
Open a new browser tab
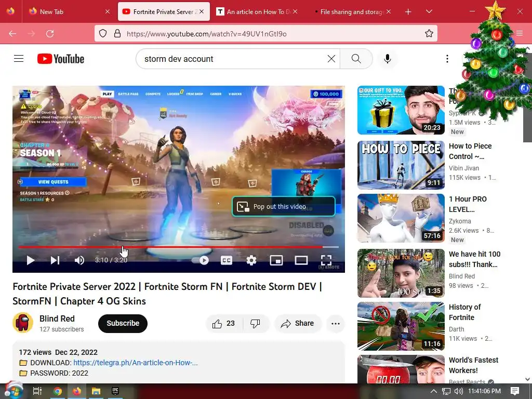(408, 11)
